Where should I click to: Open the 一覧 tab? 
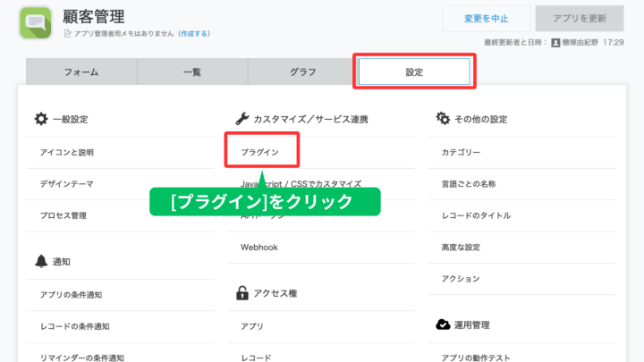pyautogui.click(x=191, y=72)
